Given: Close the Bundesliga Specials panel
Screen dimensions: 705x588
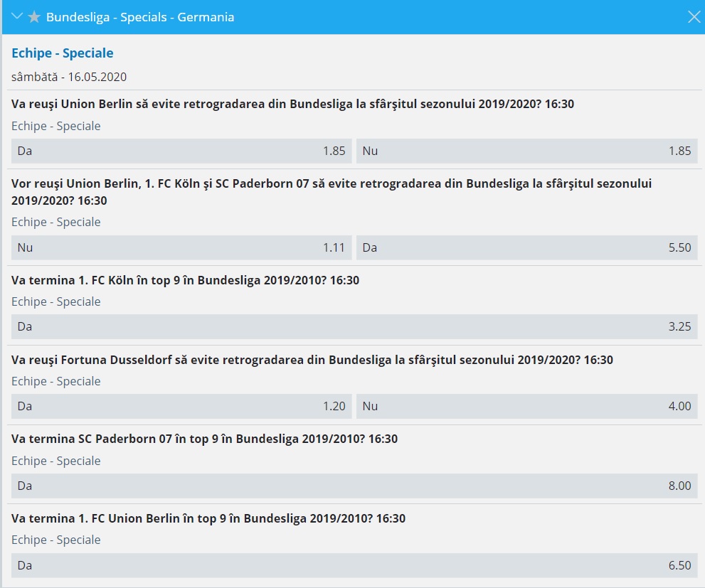Looking at the screenshot, I should coord(694,17).
